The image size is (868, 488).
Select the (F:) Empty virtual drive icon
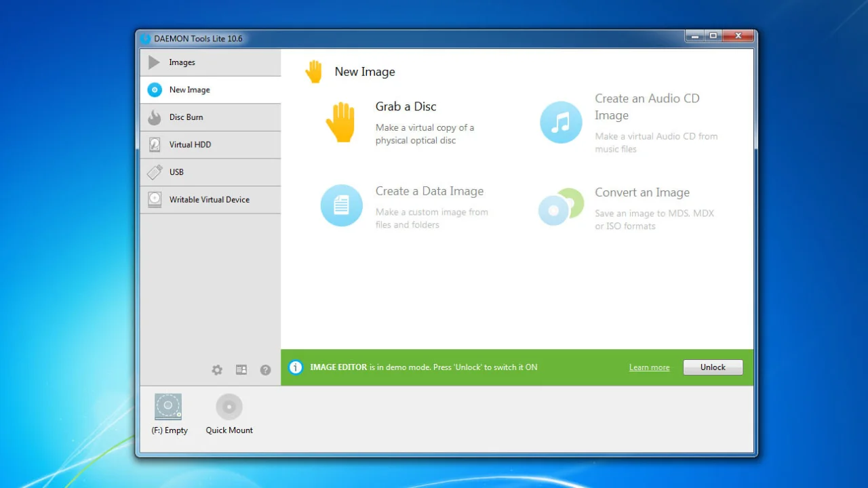point(168,407)
